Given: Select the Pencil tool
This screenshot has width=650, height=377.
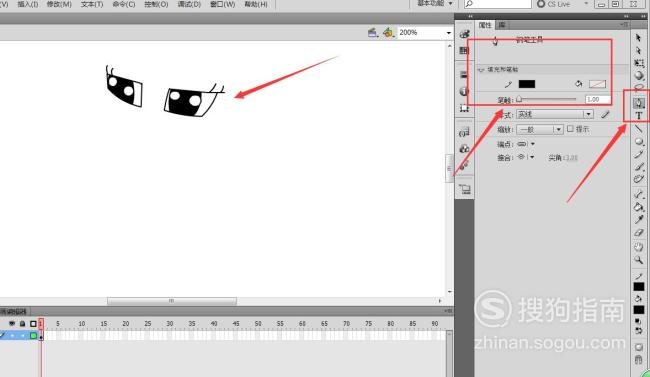Looking at the screenshot, I should (639, 154).
